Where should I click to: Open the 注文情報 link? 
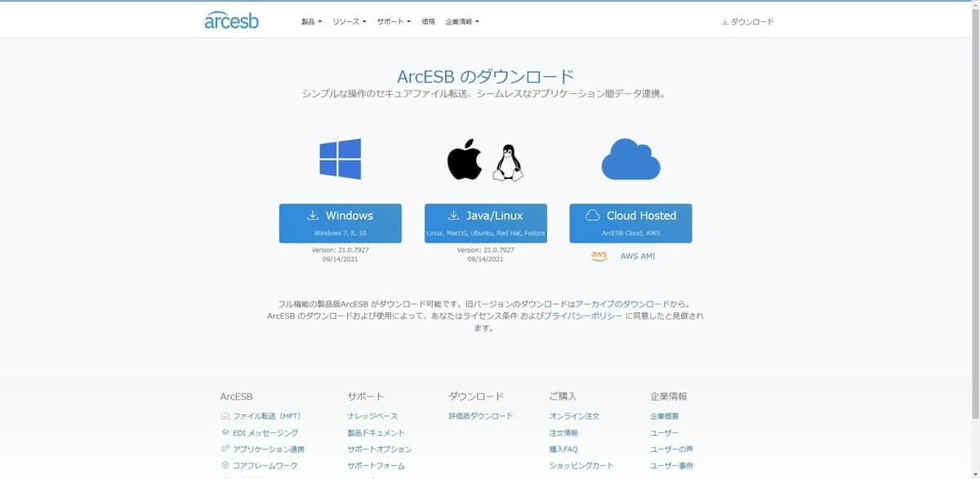(563, 432)
